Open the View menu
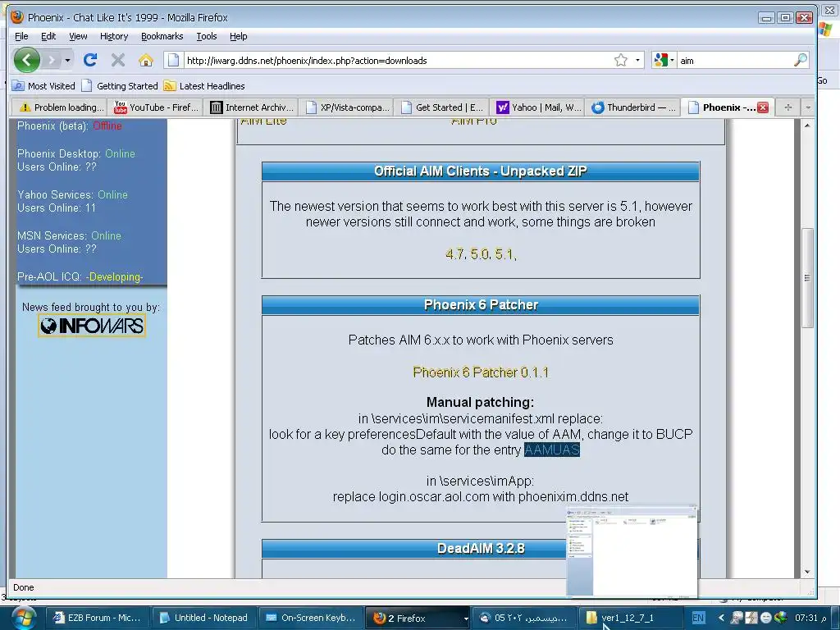 78,36
